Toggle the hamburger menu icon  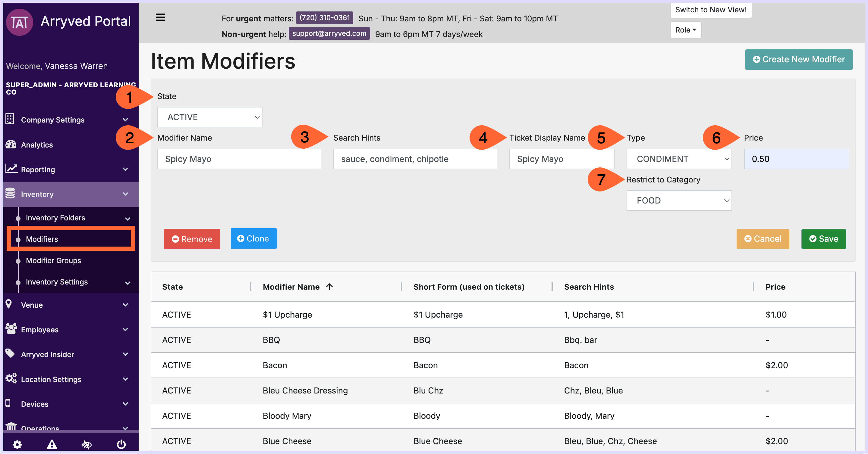click(x=160, y=17)
